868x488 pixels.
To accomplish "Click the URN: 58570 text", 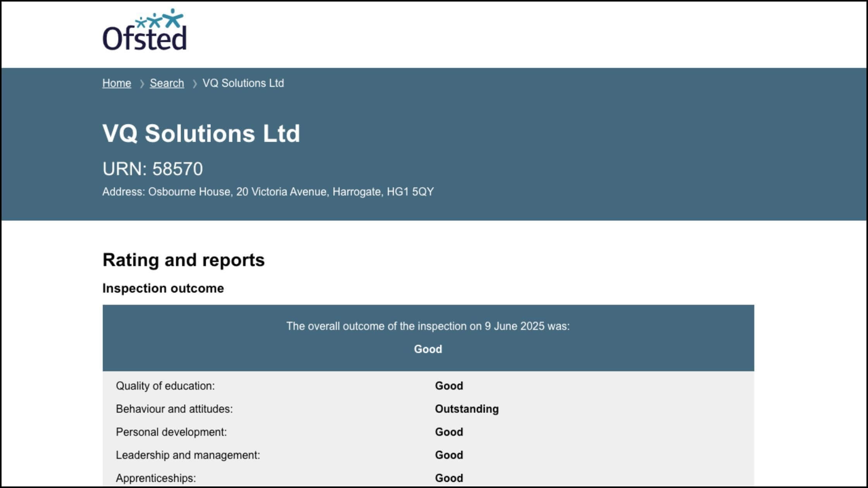I will point(153,169).
